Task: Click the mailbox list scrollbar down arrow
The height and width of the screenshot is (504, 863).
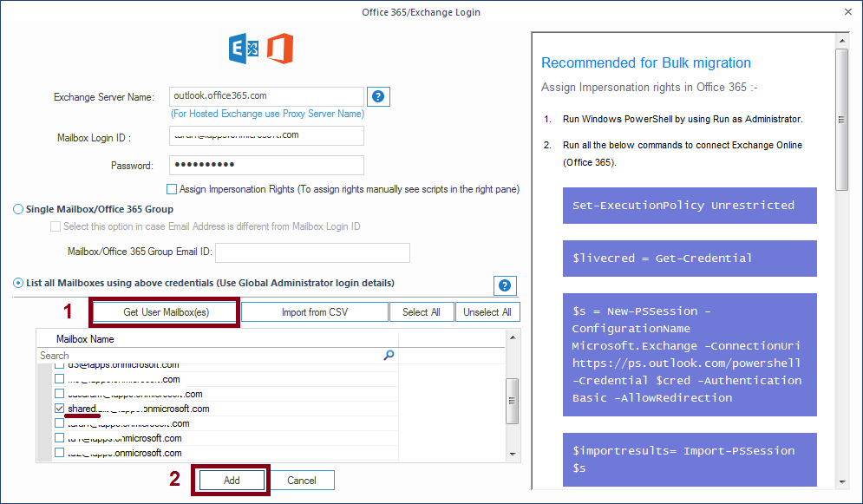Action: [x=513, y=455]
